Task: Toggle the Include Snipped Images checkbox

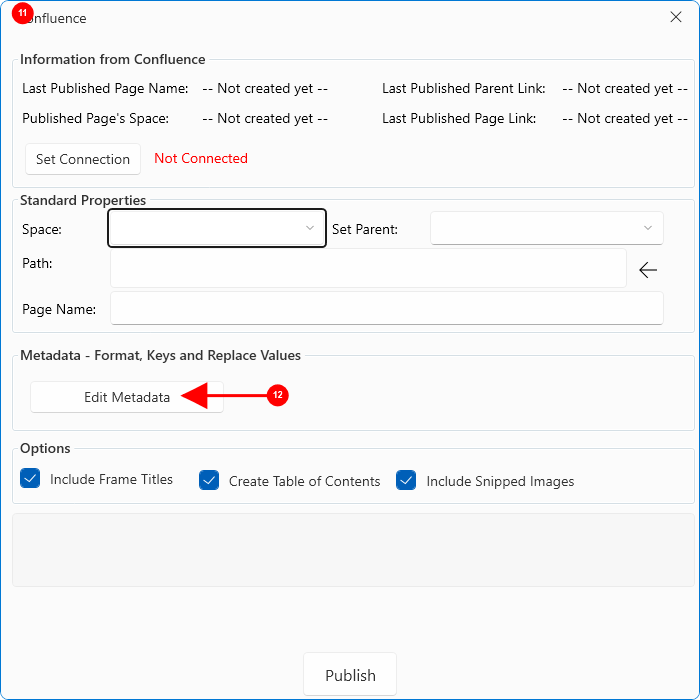Action: tap(406, 480)
